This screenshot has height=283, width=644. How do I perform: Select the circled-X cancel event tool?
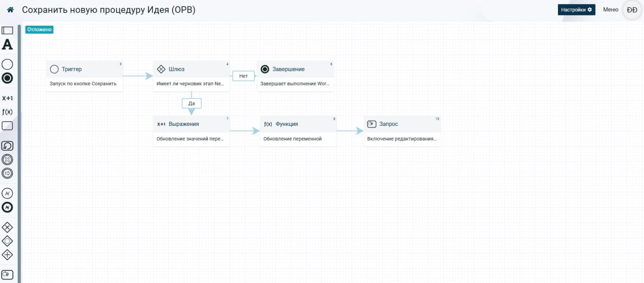[x=8, y=160]
